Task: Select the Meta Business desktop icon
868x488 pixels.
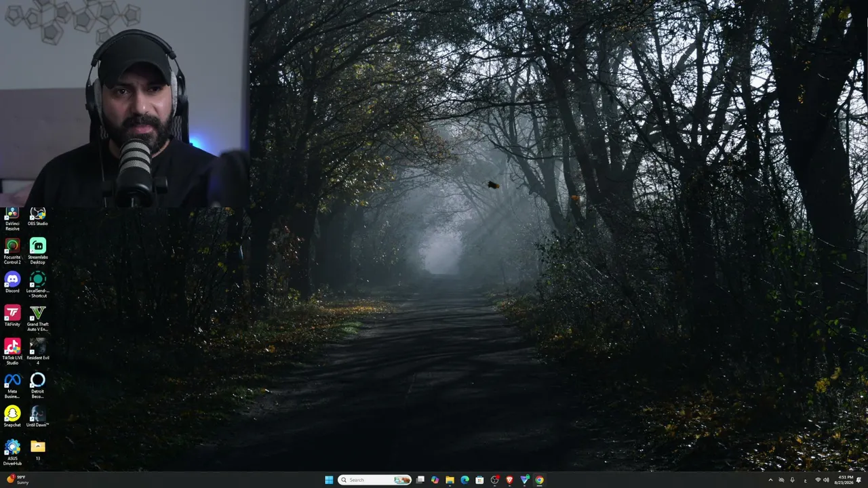Action: pos(12,386)
